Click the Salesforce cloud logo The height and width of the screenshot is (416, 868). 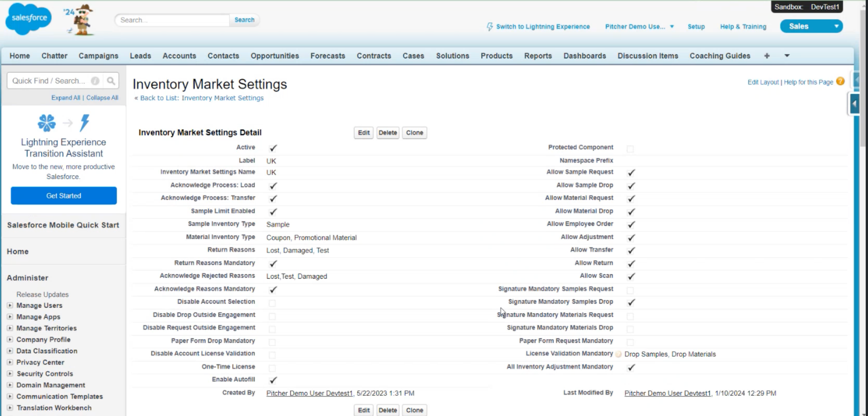click(29, 19)
